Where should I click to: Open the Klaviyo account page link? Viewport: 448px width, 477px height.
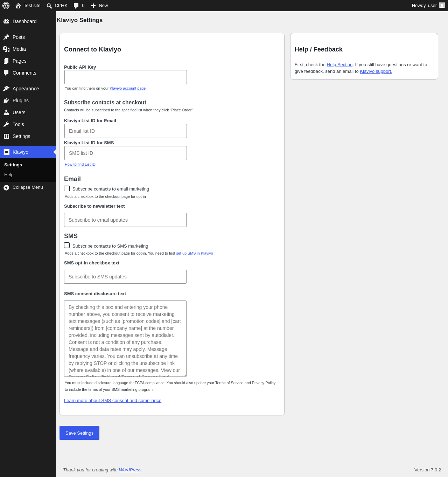pyautogui.click(x=128, y=88)
